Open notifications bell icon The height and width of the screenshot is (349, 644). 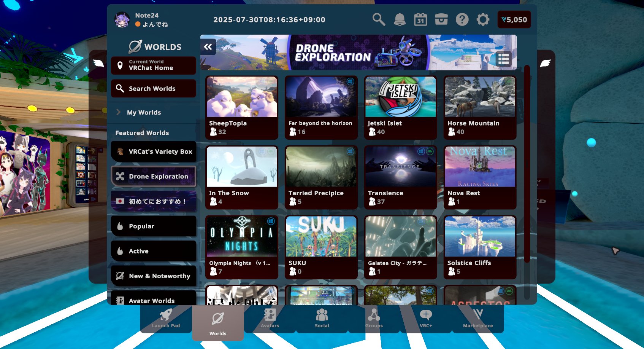(400, 19)
